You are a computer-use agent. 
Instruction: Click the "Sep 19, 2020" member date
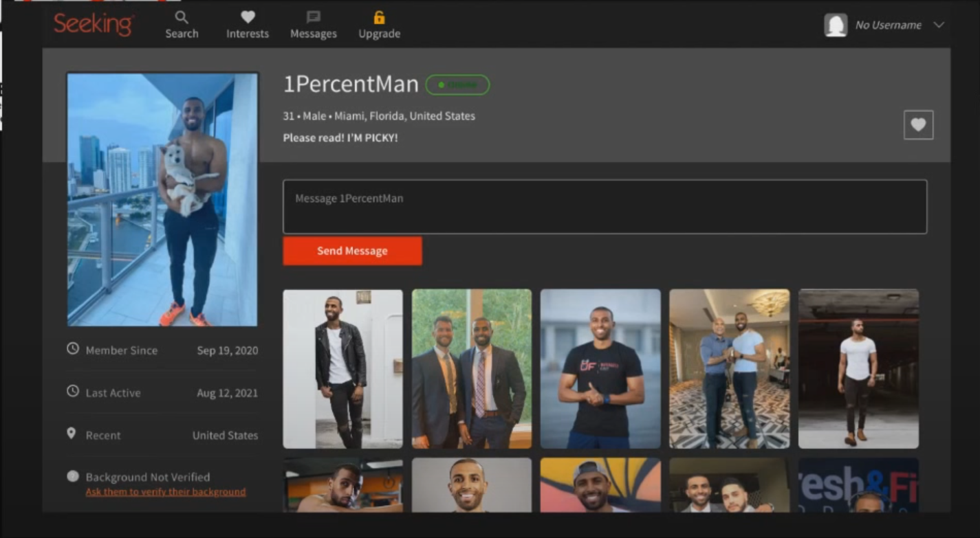click(228, 350)
